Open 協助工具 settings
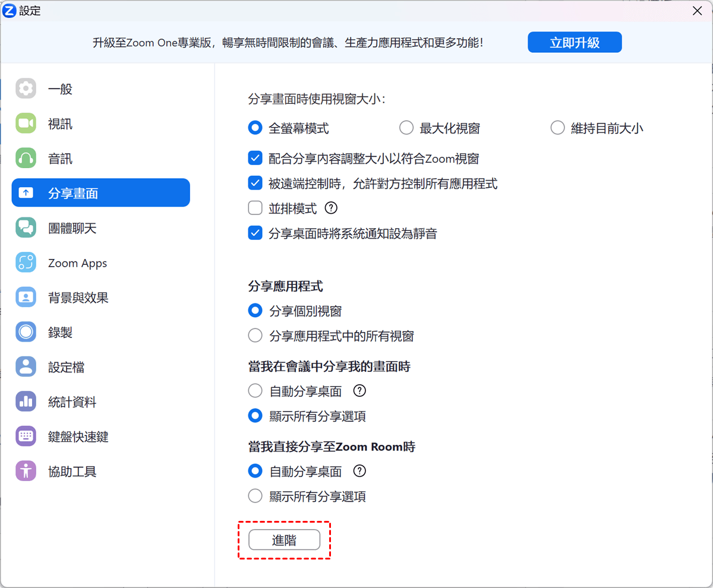713x588 pixels. click(101, 472)
